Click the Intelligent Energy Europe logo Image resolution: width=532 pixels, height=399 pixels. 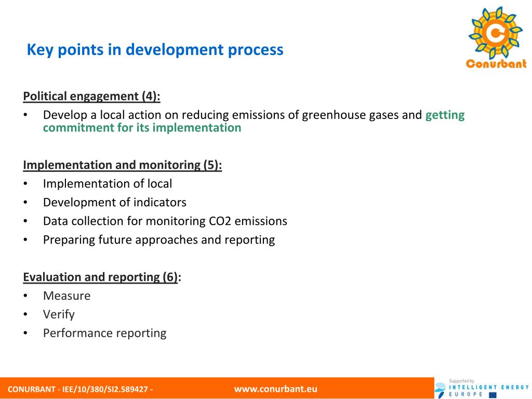pos(482,389)
